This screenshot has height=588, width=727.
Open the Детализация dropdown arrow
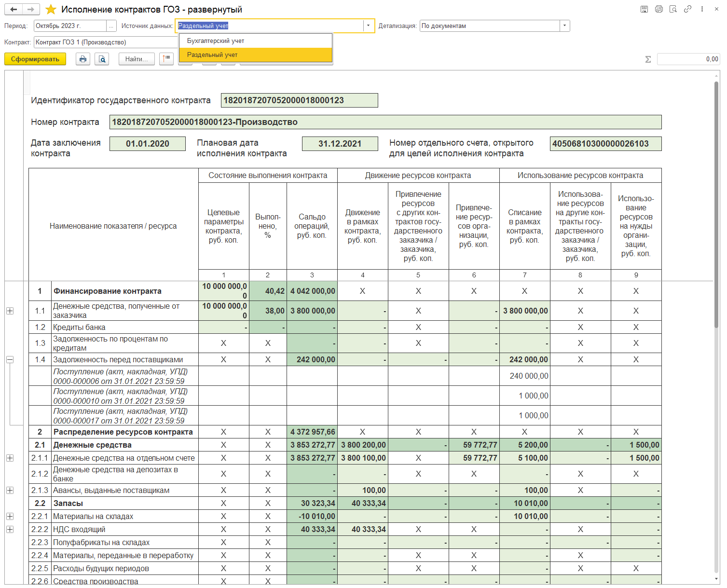(x=564, y=26)
